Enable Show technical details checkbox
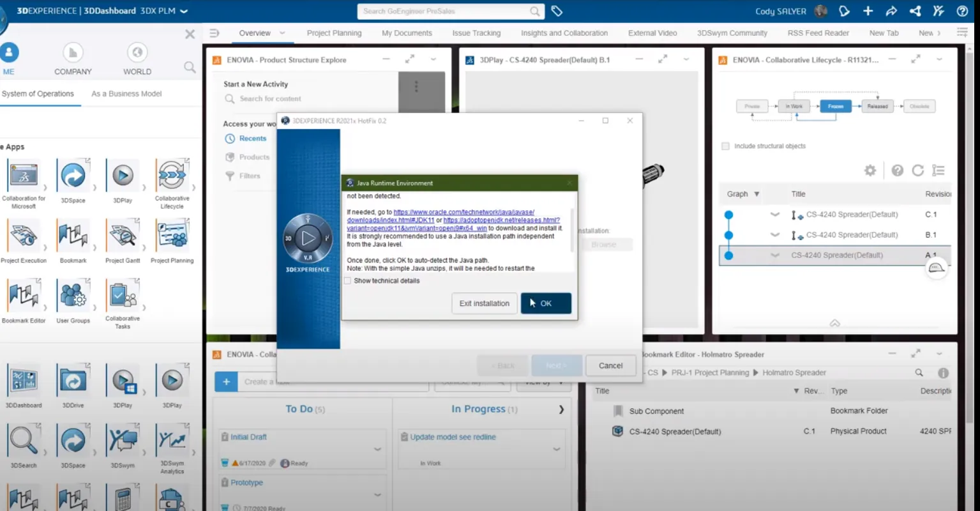This screenshot has height=511, width=980. 347,280
